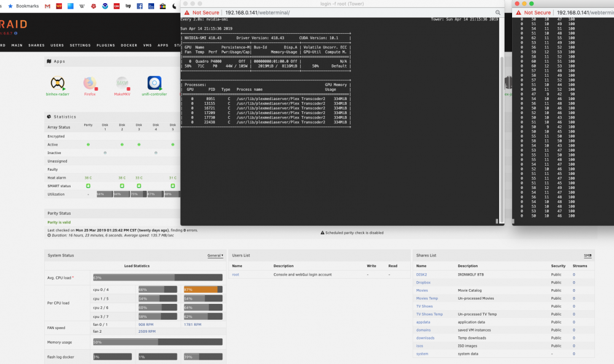Click the Avg. CPU load bar

158,277
